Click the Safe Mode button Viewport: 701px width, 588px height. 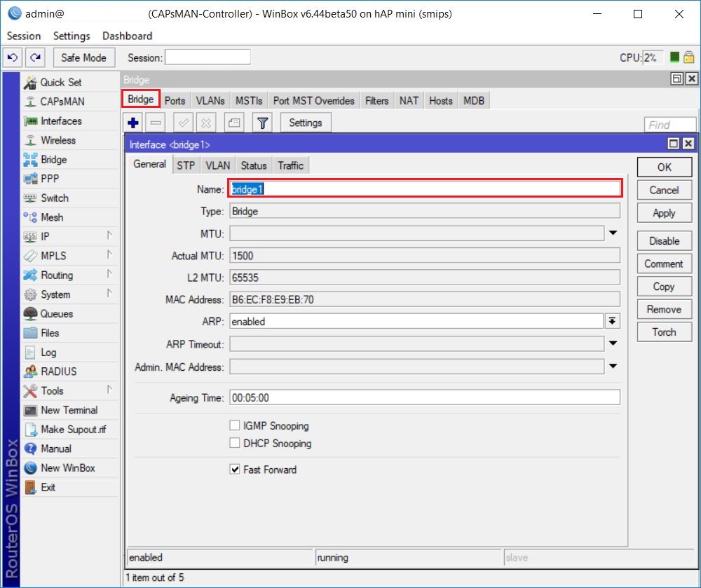[83, 57]
